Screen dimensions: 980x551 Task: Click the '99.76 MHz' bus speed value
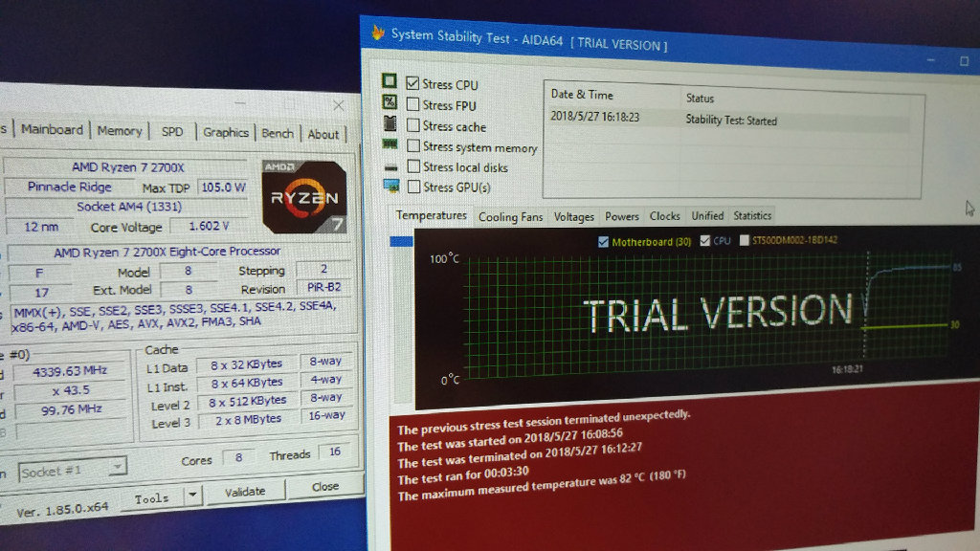[x=71, y=409]
